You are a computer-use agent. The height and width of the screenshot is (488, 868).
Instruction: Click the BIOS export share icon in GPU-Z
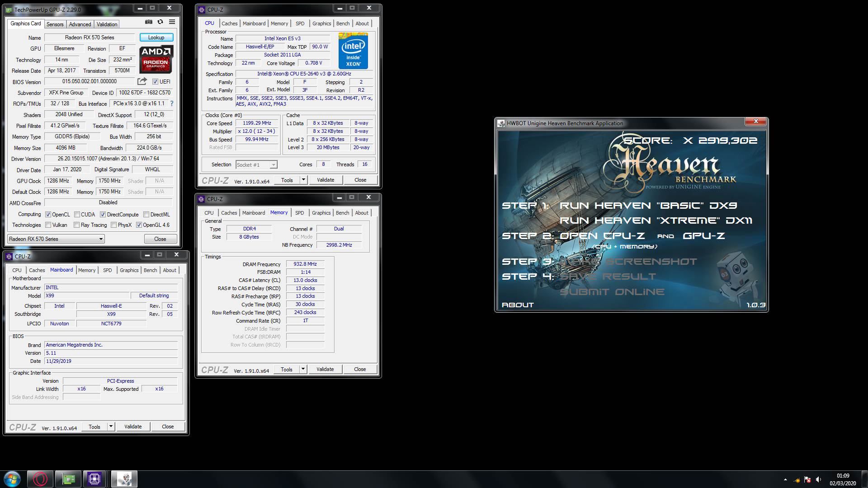click(142, 81)
